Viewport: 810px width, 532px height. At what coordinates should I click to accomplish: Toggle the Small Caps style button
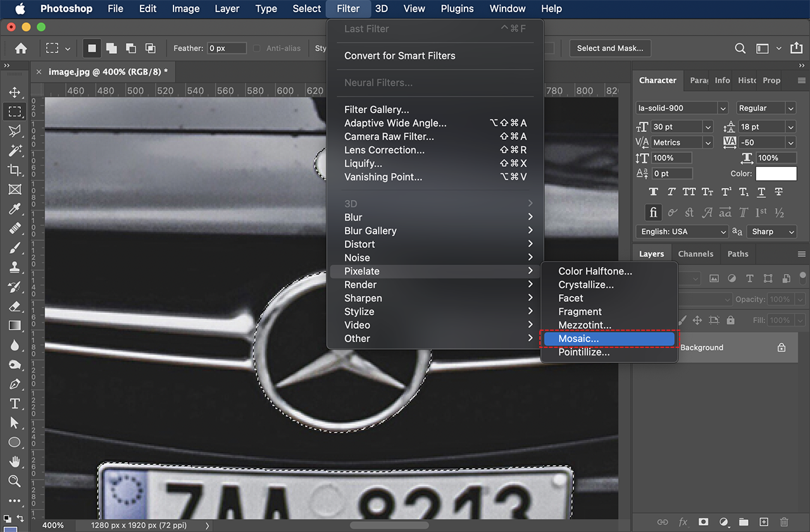pos(707,192)
